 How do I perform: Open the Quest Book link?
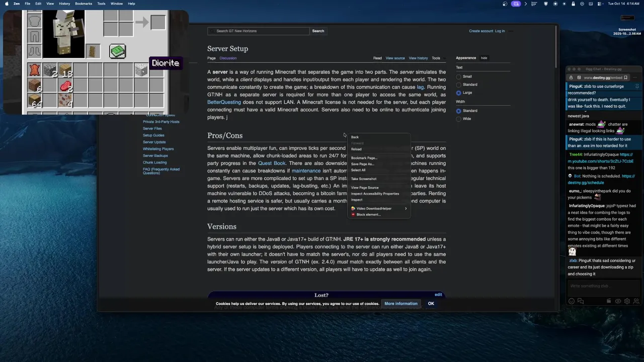(272, 163)
